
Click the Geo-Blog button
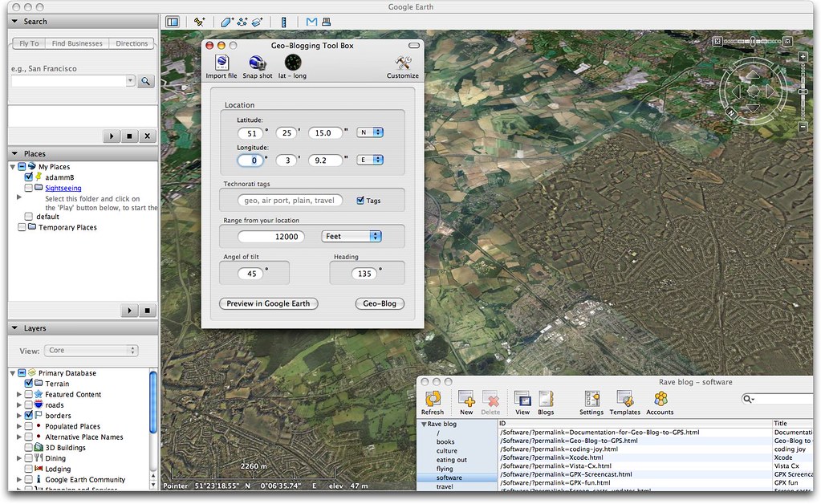pos(380,303)
